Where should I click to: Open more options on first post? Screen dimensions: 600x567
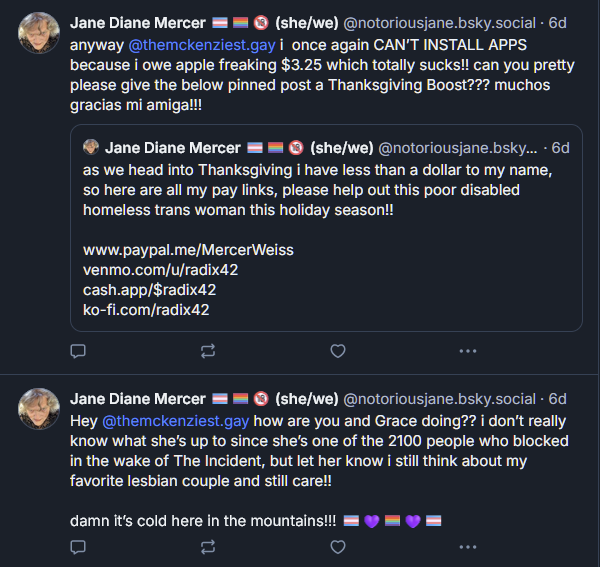467,351
